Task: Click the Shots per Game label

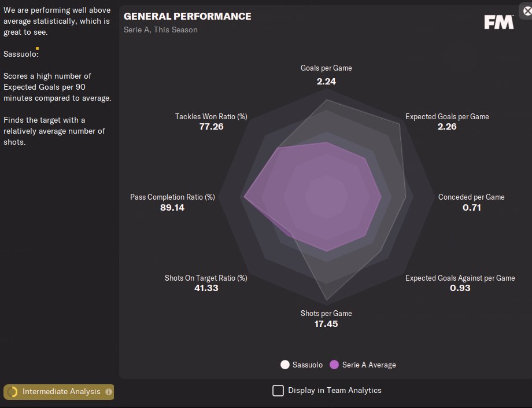Action: click(x=326, y=314)
